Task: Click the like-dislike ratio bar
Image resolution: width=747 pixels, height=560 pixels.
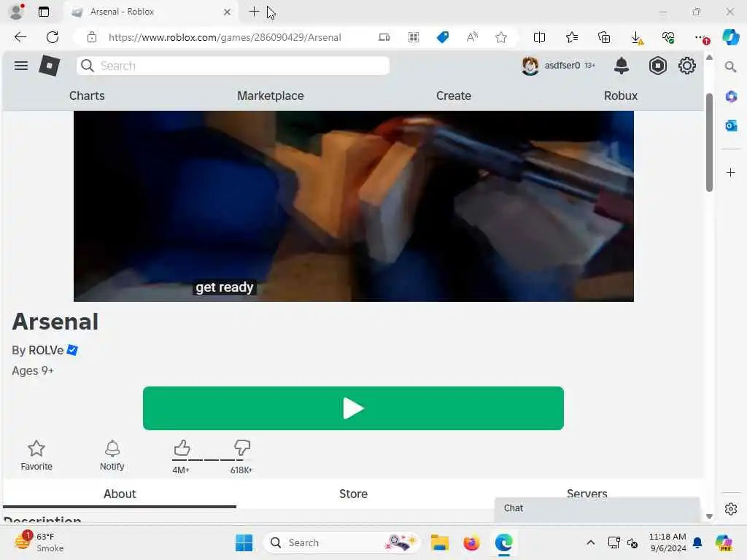Action: pyautogui.click(x=212, y=460)
